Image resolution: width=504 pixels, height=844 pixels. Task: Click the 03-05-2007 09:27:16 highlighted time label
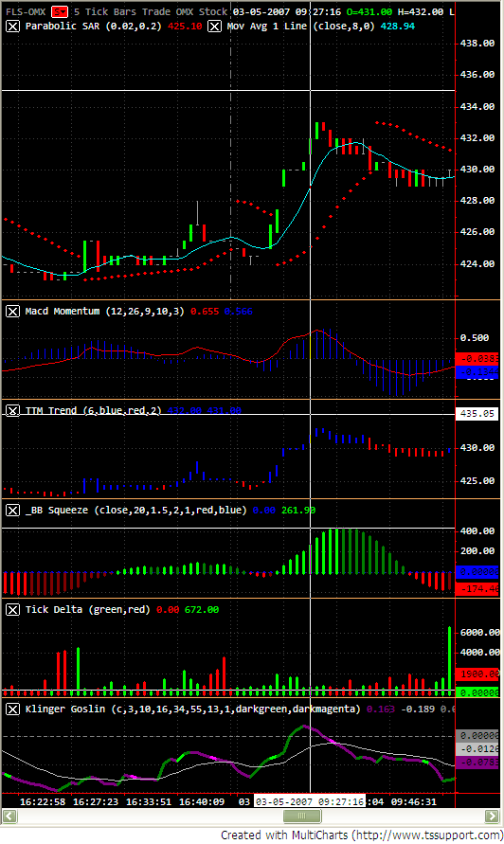[x=310, y=801]
